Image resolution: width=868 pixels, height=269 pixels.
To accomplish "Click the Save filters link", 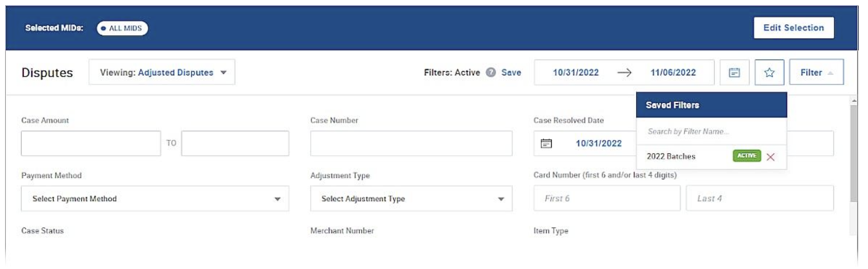I will coord(511,73).
